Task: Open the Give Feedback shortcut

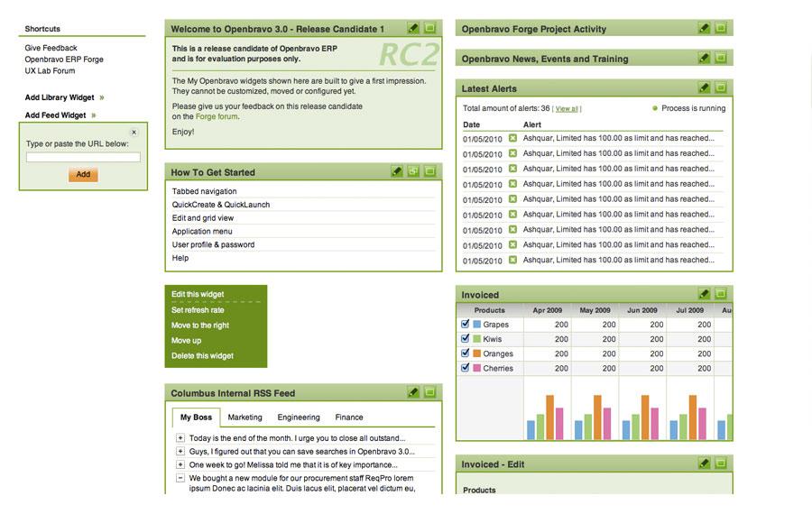Action: tap(51, 48)
